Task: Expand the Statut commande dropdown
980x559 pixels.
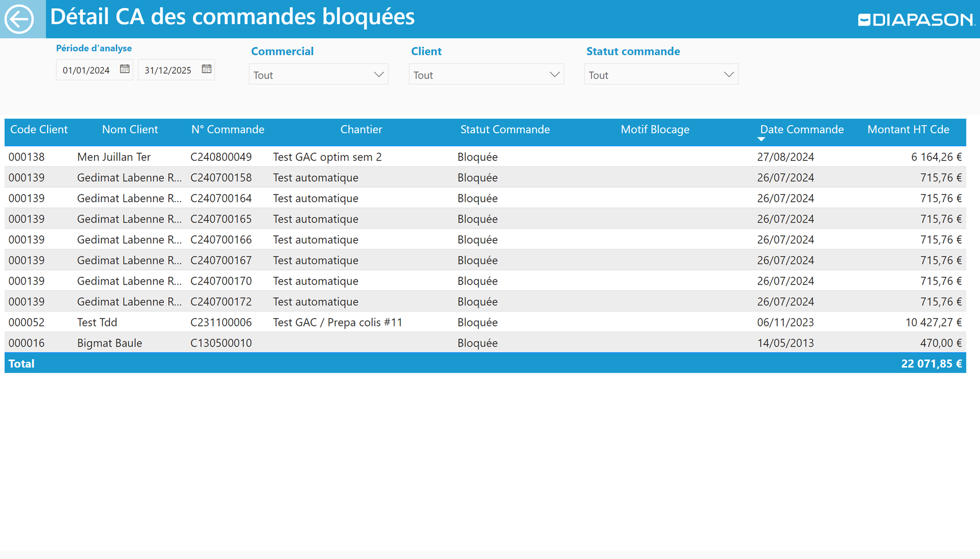Action: point(728,75)
